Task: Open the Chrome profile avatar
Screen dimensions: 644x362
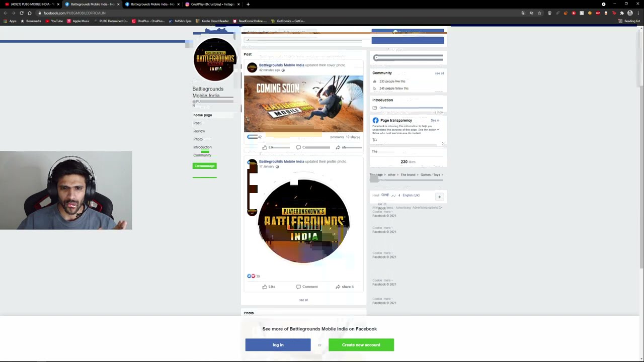Action: (630, 13)
